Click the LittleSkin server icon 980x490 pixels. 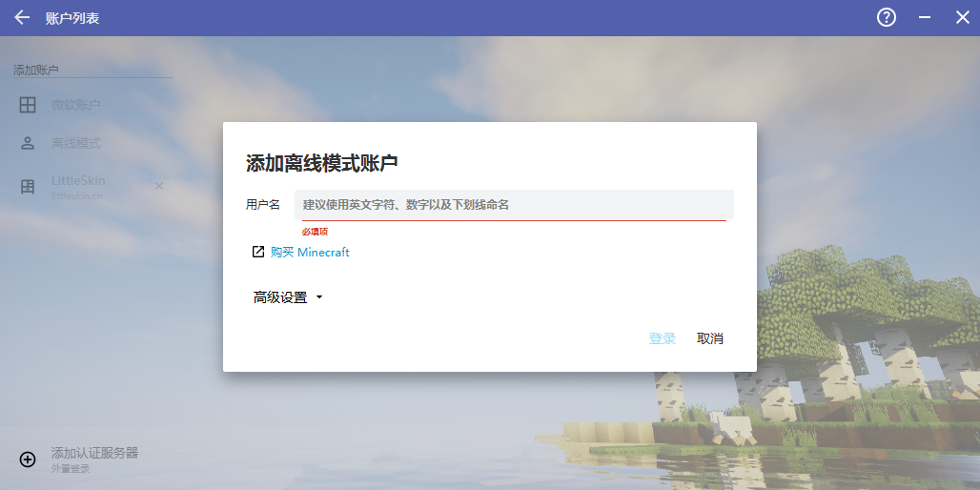[28, 186]
